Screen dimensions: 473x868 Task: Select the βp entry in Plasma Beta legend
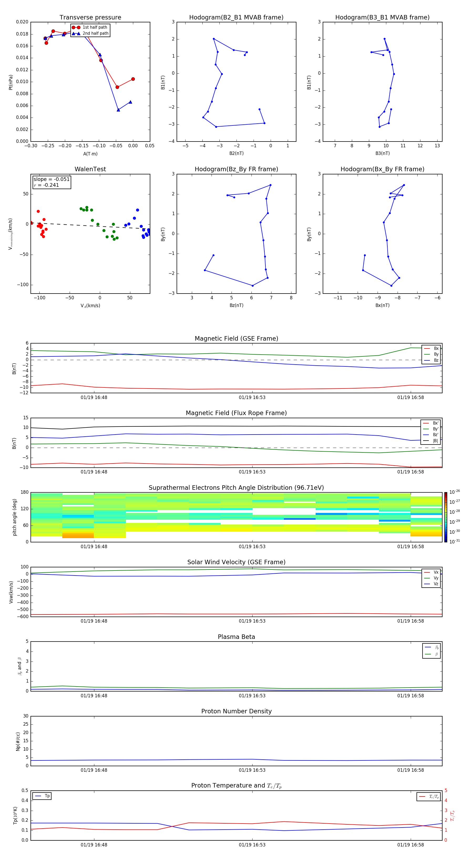pyautogui.click(x=431, y=647)
